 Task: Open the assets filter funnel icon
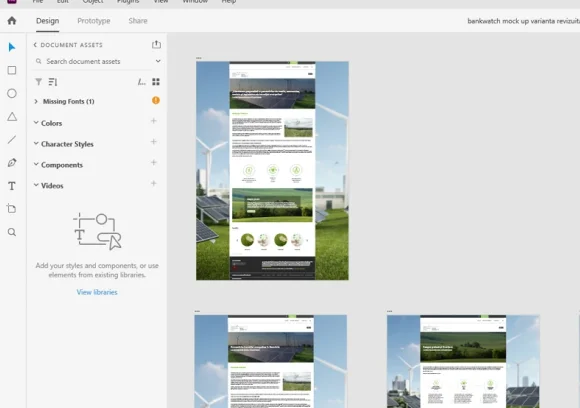38,82
